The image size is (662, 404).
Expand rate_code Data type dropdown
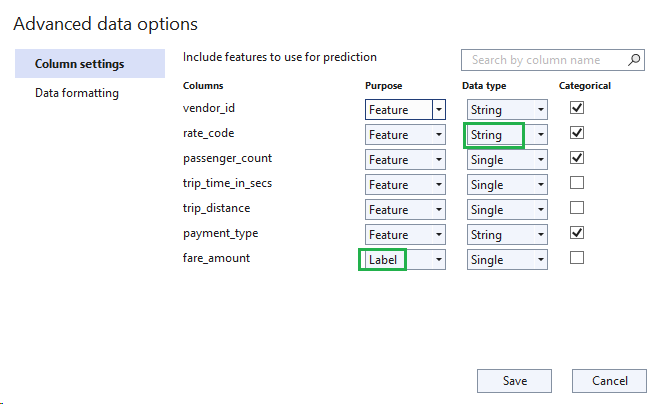pyautogui.click(x=507, y=135)
